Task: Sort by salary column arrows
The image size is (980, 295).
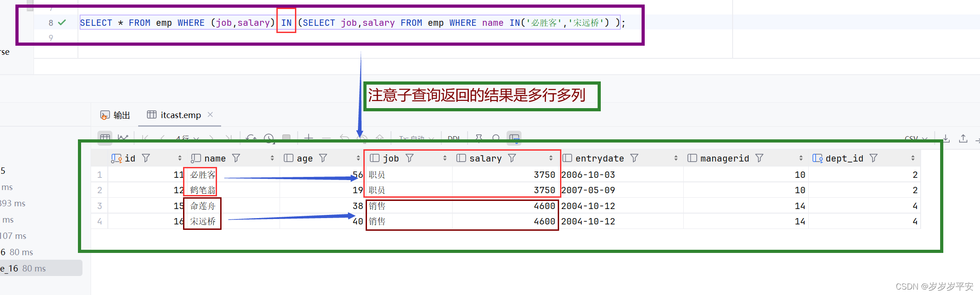Action: tap(551, 158)
